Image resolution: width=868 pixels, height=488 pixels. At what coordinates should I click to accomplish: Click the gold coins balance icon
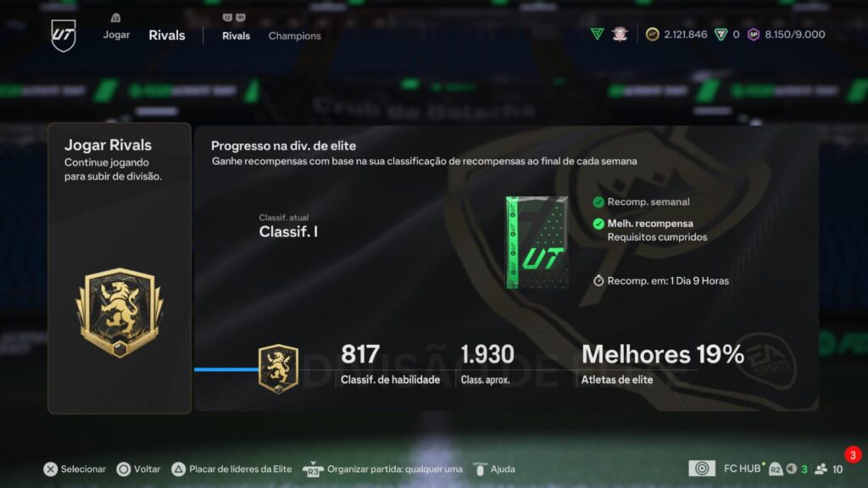(653, 34)
